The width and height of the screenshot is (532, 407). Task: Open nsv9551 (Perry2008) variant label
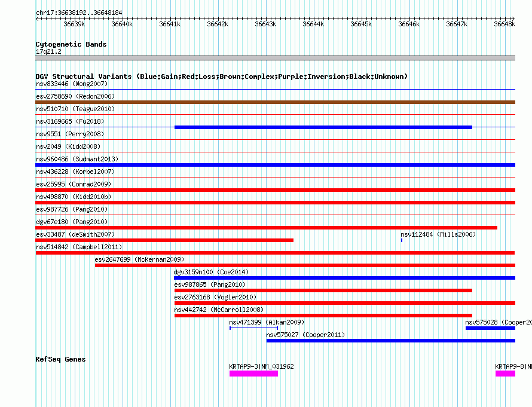(x=70, y=134)
